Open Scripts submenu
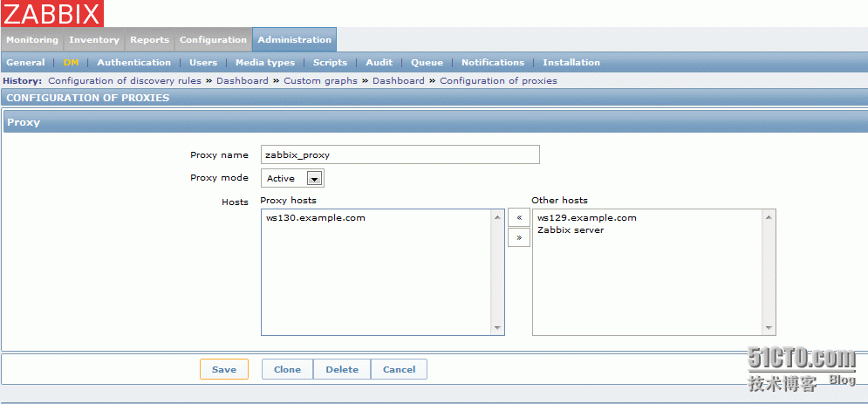The height and width of the screenshot is (404, 868). pos(330,63)
